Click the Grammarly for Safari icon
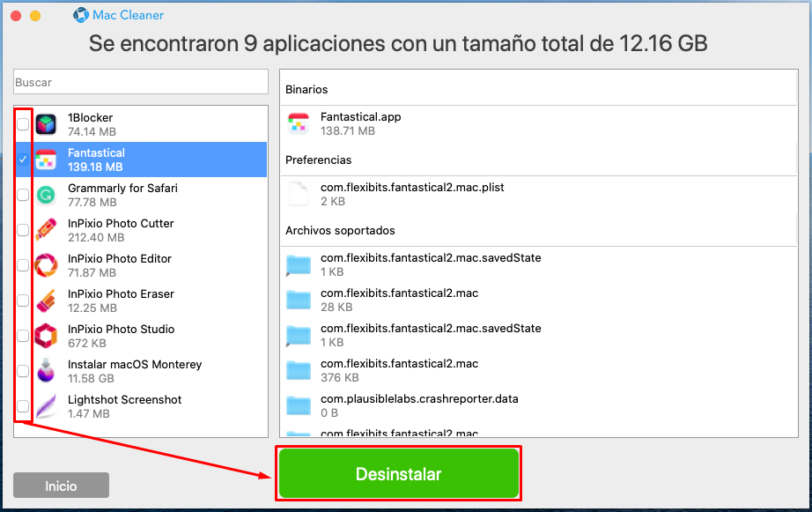 [x=46, y=195]
